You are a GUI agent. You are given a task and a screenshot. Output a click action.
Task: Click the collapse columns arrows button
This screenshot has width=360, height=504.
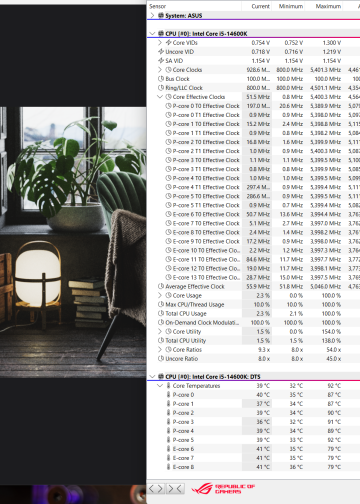(175, 489)
